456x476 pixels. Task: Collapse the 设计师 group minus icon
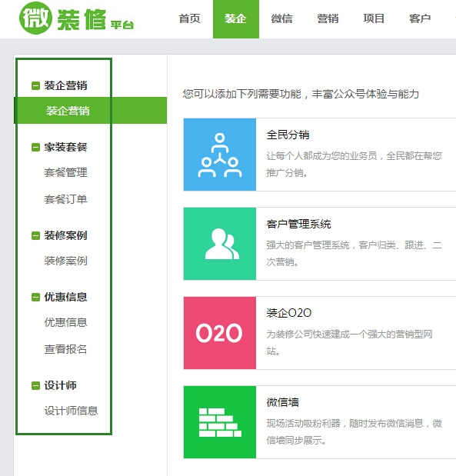tap(35, 386)
